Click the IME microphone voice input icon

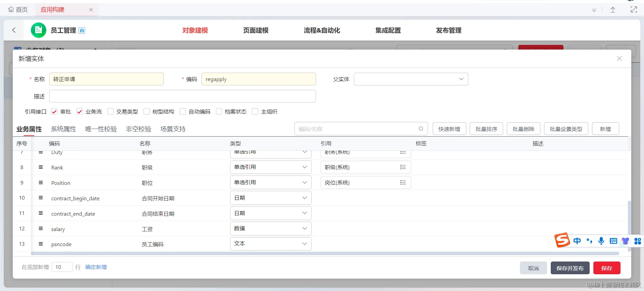601,241
